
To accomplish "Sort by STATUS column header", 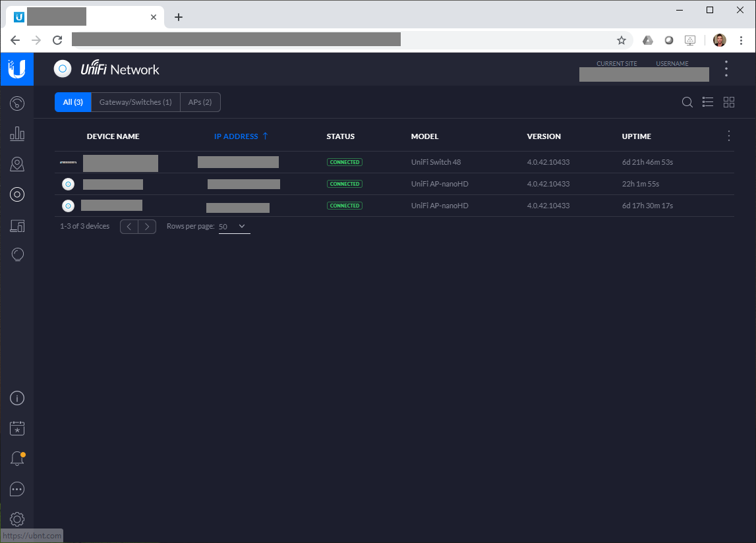I will [x=340, y=136].
